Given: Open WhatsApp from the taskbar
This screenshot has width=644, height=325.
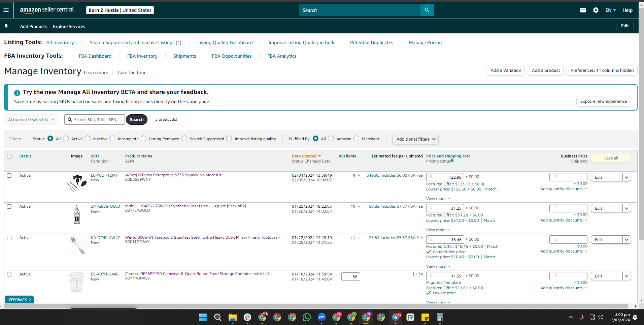Looking at the screenshot, I should pos(307,317).
